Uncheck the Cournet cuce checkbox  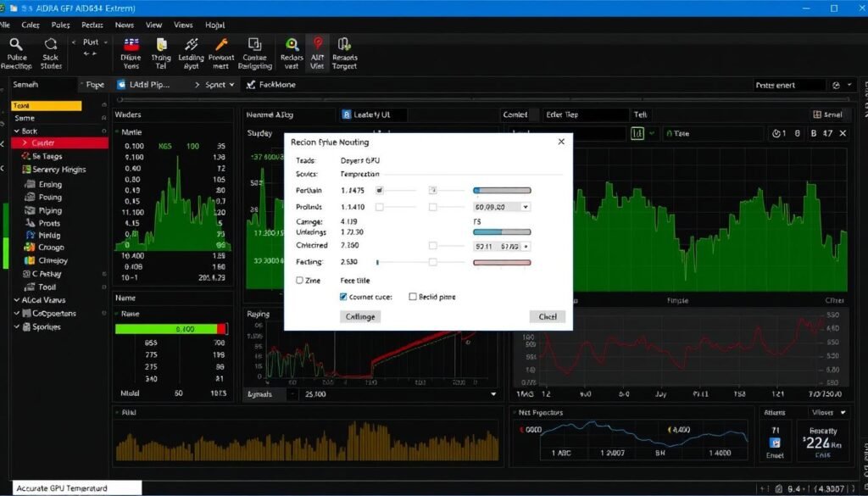[342, 296]
